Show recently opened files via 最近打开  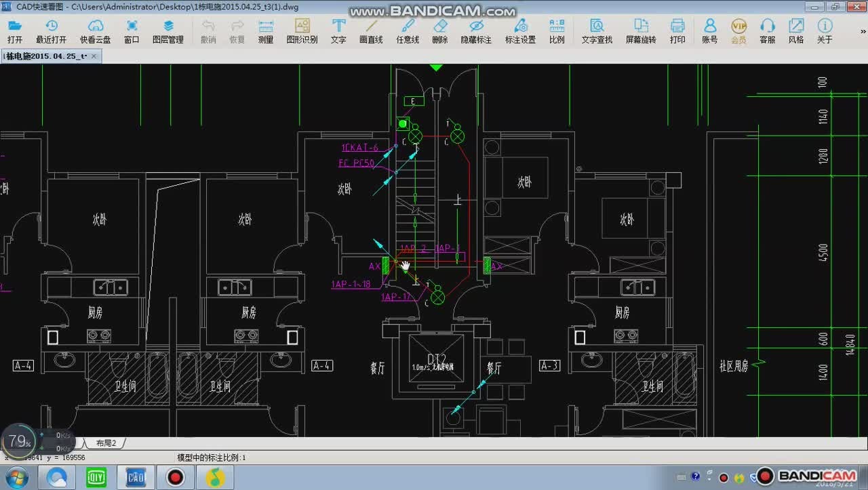[52, 31]
